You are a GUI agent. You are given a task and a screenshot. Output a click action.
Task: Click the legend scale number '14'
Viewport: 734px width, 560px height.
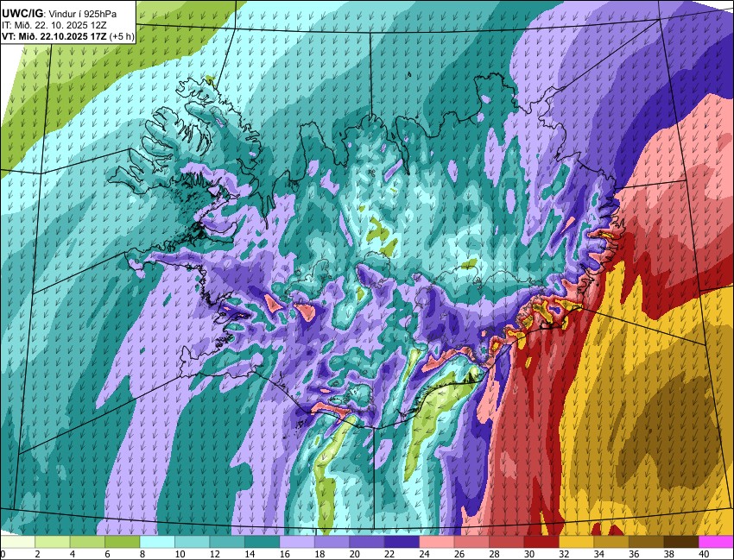pos(249,554)
